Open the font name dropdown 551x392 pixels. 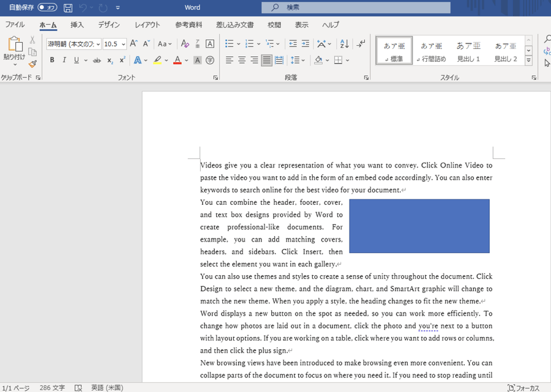pos(98,44)
